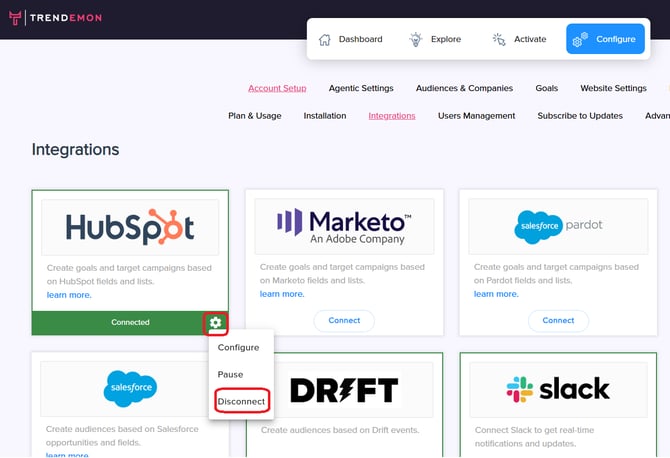Click the Pardot fields and lists description
This screenshot has height=458, width=670.
click(556, 273)
